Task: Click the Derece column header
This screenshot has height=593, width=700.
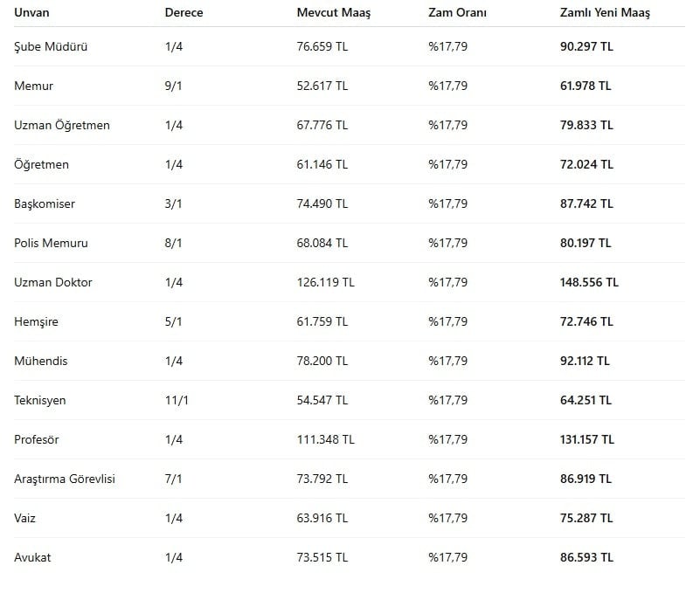Action: click(184, 13)
